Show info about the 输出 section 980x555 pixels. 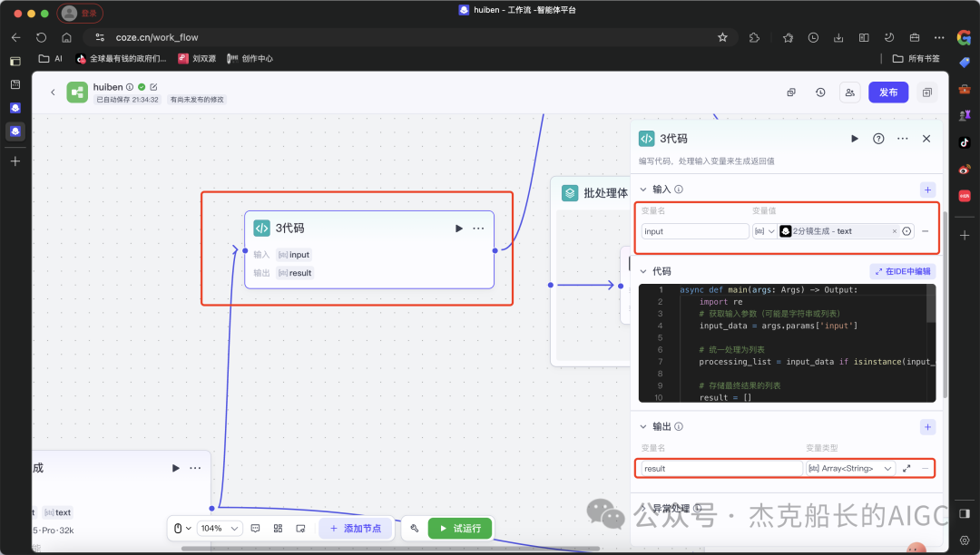[679, 426]
